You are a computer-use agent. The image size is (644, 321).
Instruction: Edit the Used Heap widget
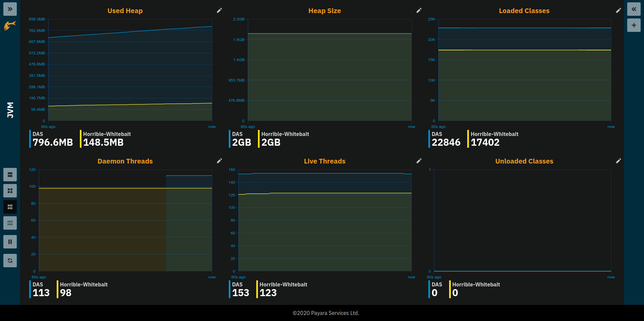click(219, 10)
